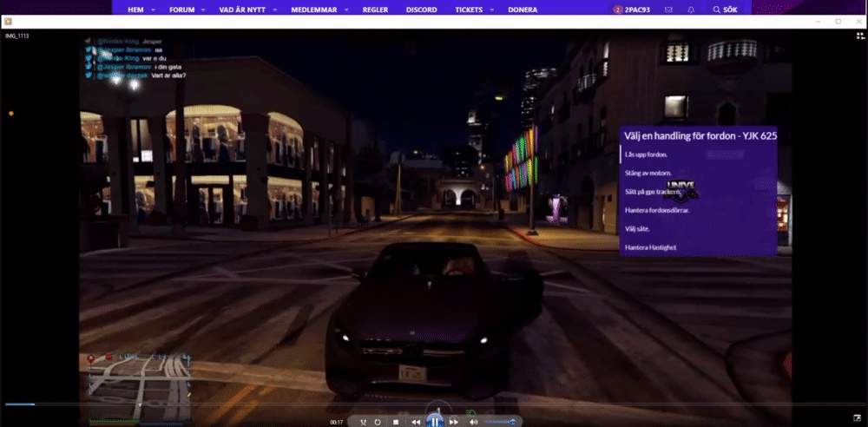The image size is (868, 427).
Task: Click the 'Vart är alla?' chat message
Action: click(168, 76)
